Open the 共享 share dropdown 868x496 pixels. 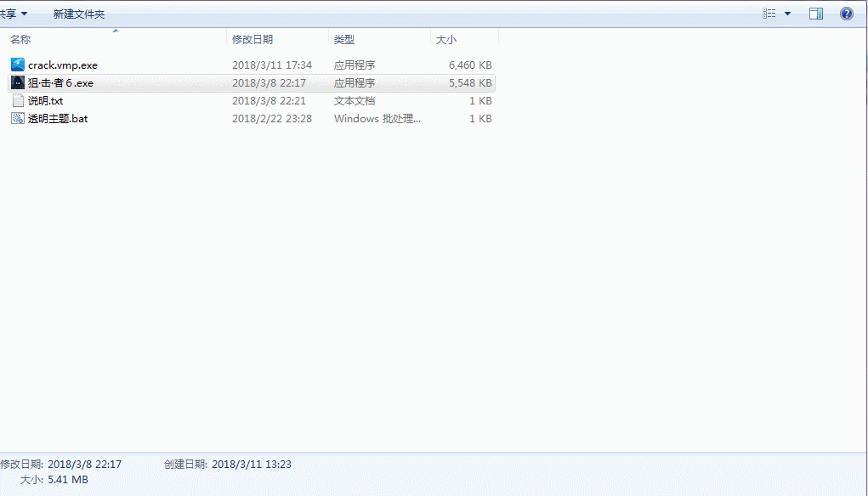12,14
